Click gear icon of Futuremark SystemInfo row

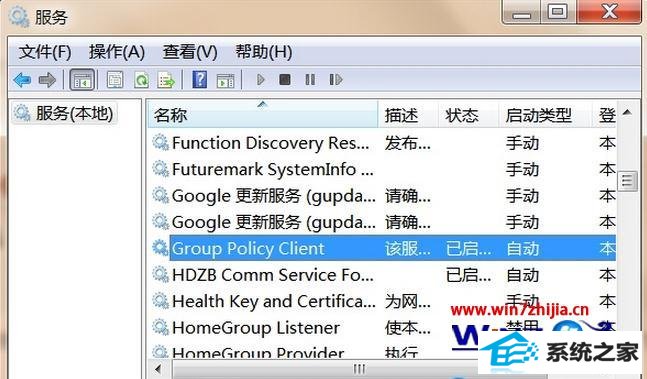[161, 169]
